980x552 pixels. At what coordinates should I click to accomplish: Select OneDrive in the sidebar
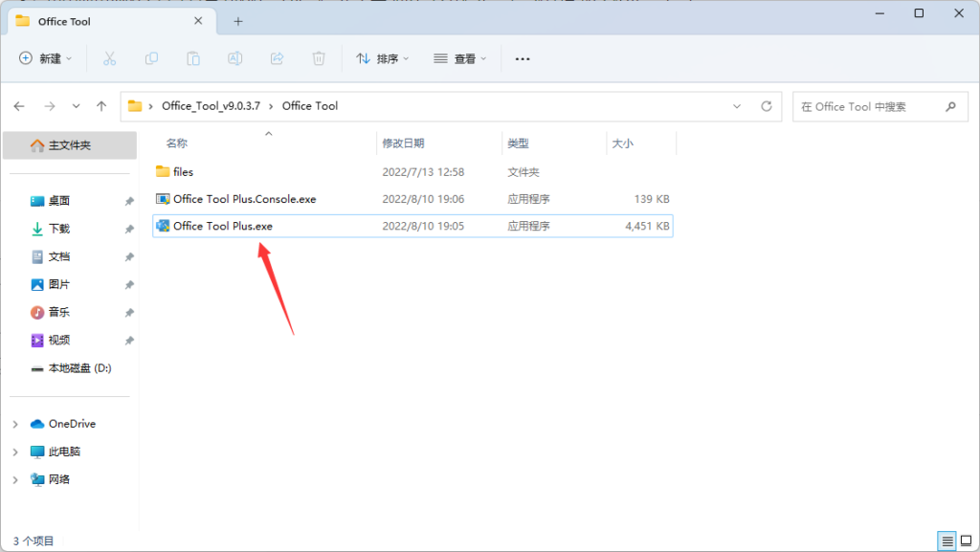[72, 424]
